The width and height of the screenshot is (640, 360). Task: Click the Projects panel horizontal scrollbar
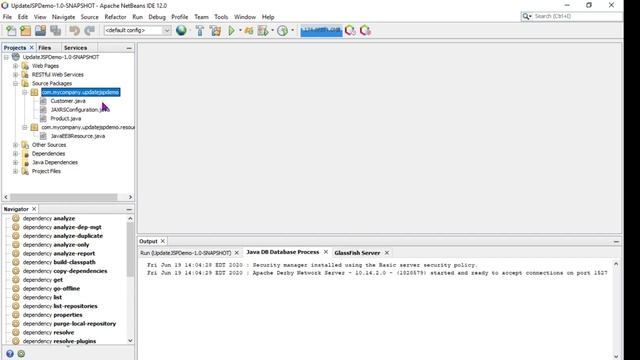click(x=64, y=197)
